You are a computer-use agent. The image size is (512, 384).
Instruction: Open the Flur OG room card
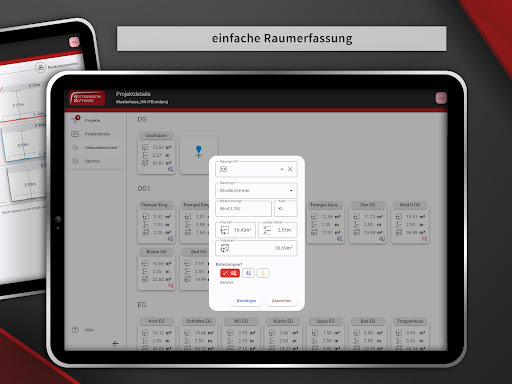[368, 222]
